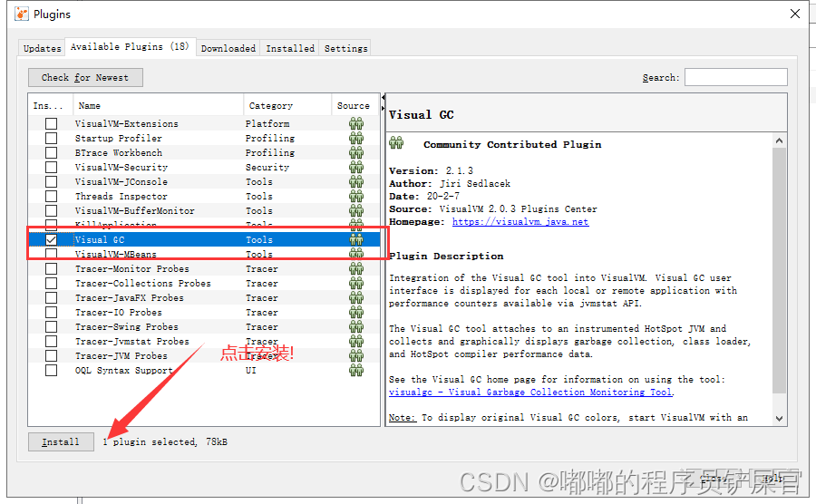This screenshot has height=504, width=816.
Task: Check the Tracer-JavaFX Probes install checkbox
Action: (51, 298)
